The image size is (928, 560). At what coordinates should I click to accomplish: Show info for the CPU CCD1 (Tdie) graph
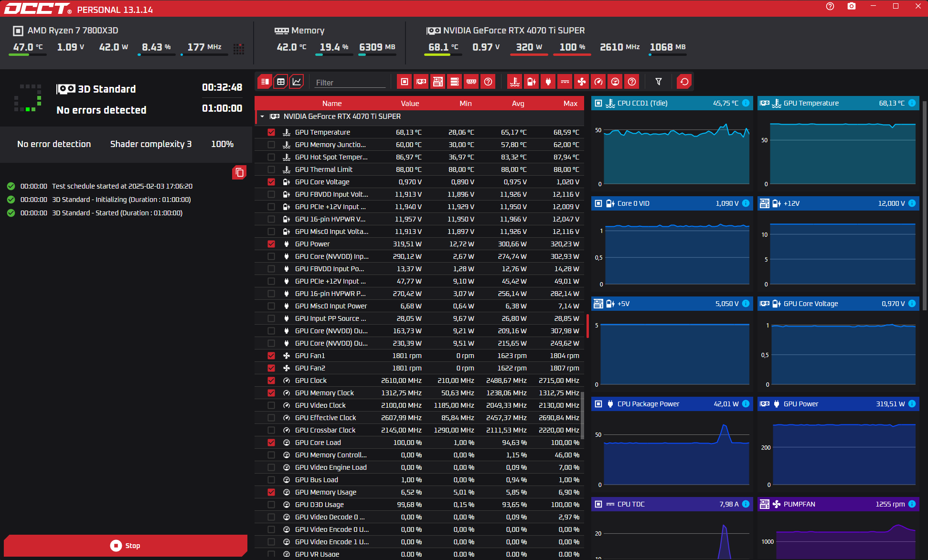point(746,103)
